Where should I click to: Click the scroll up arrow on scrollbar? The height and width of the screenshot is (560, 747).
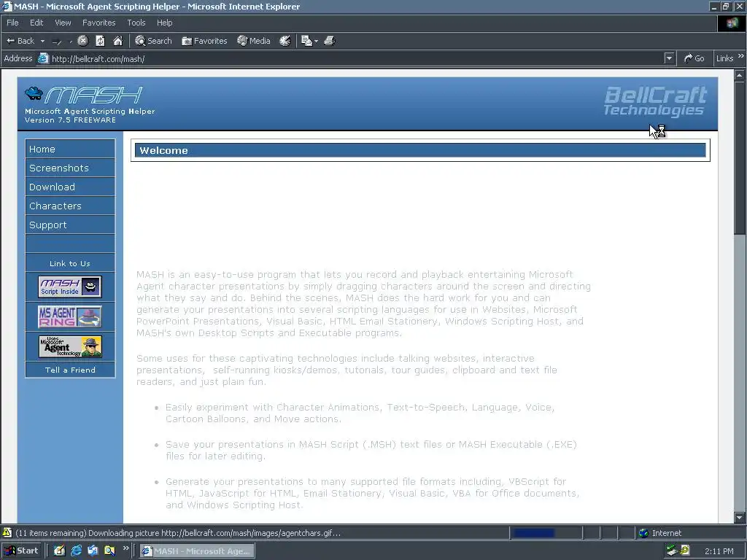740,75
